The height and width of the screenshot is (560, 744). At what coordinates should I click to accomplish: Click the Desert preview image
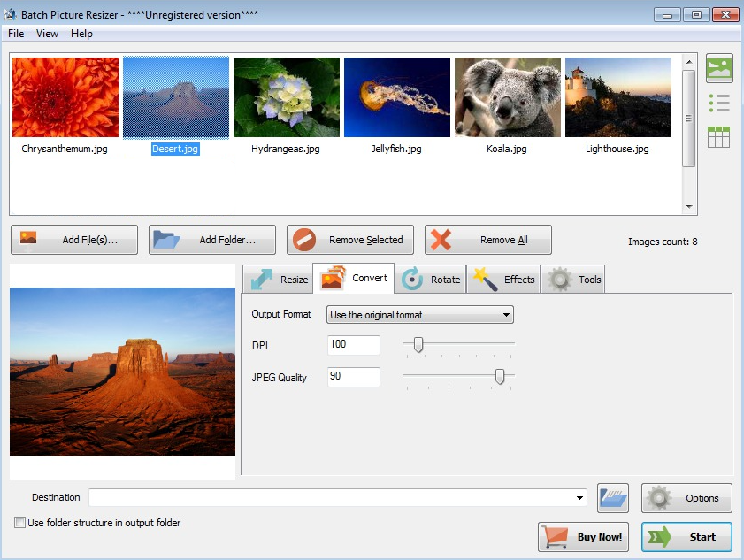(x=122, y=372)
